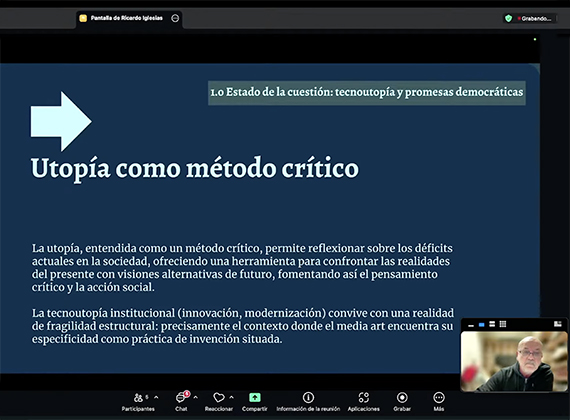Click the Grabar record icon
The image size is (570, 420).
[402, 397]
